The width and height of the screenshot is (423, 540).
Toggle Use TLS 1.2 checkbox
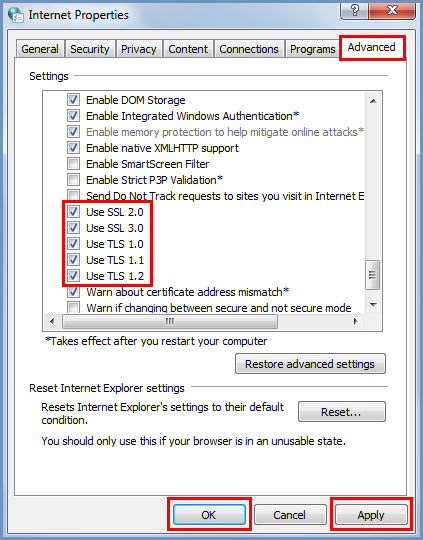point(73,276)
